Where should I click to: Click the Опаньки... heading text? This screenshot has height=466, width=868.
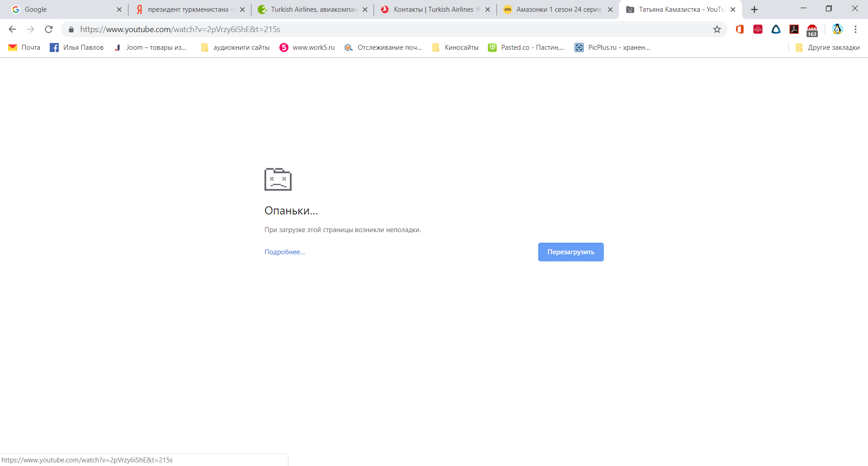pos(291,211)
